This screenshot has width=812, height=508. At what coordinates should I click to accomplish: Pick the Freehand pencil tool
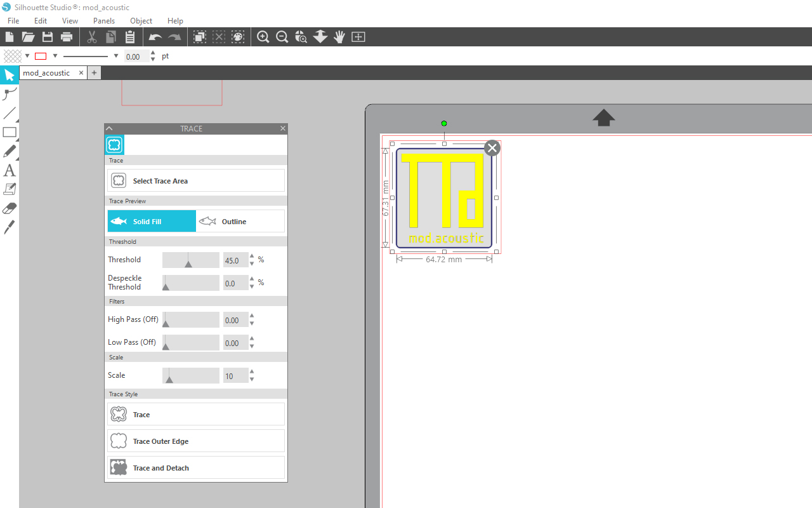coord(10,152)
